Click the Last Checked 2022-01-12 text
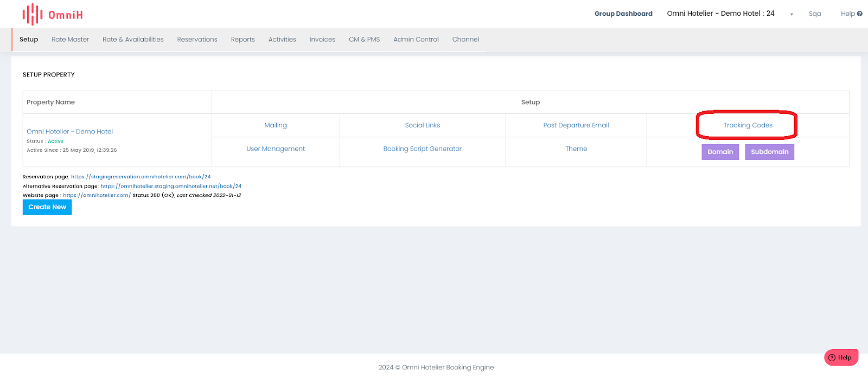Viewport: 868px width, 379px height. coord(209,195)
